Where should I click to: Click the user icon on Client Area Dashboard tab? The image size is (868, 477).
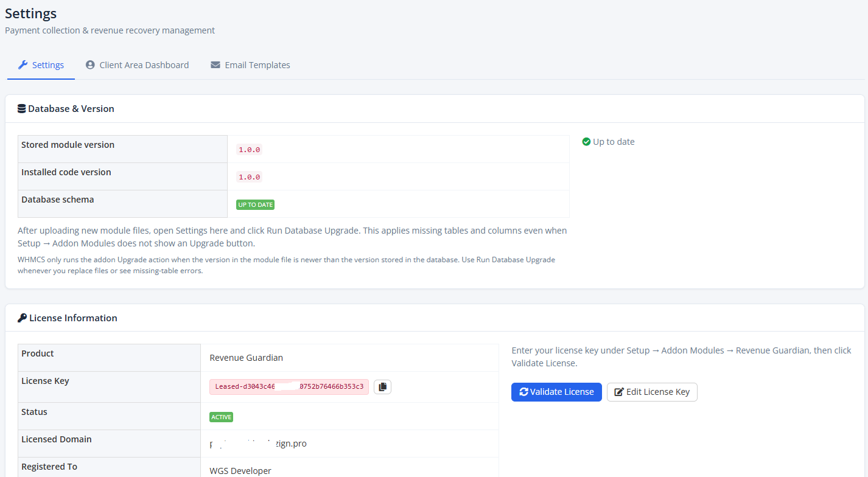coord(90,64)
